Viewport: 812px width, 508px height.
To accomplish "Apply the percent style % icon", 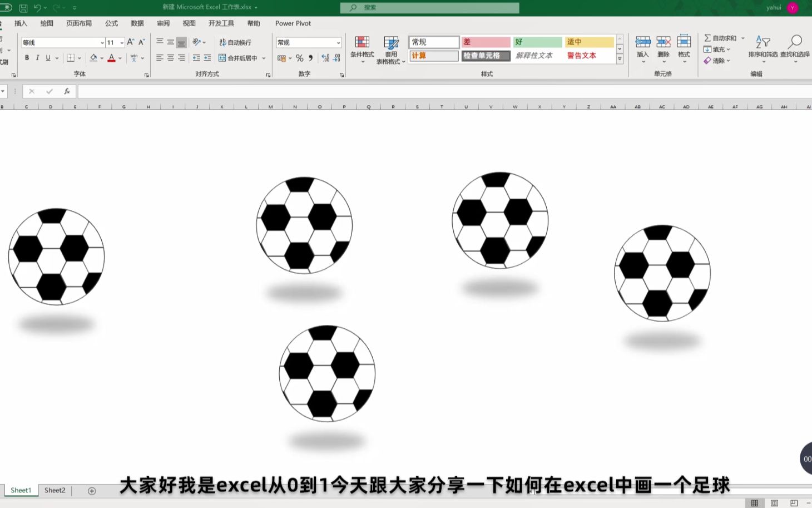I will tap(299, 58).
